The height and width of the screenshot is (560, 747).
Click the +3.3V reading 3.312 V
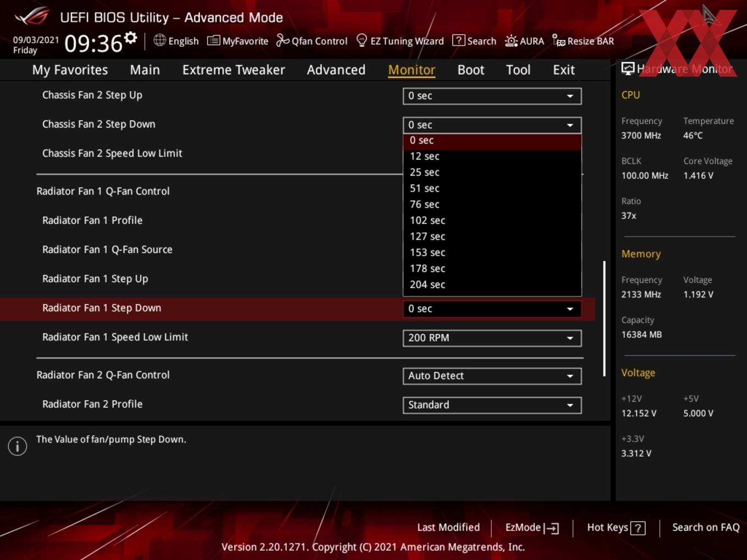click(636, 453)
